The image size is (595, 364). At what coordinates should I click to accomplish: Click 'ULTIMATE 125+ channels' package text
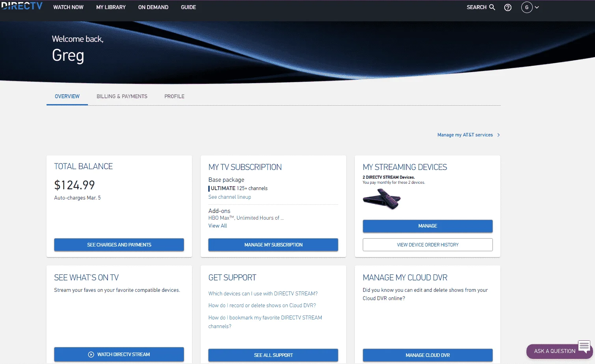[x=239, y=188]
